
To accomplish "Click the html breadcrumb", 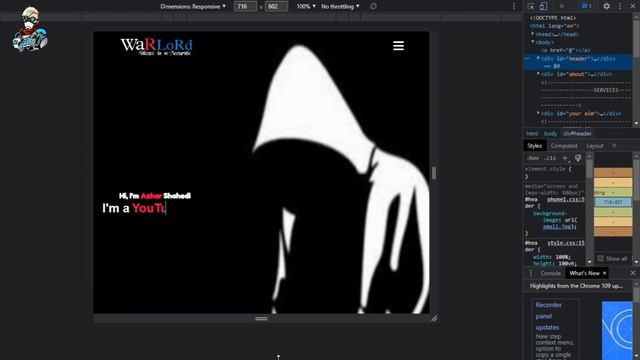I will [532, 133].
